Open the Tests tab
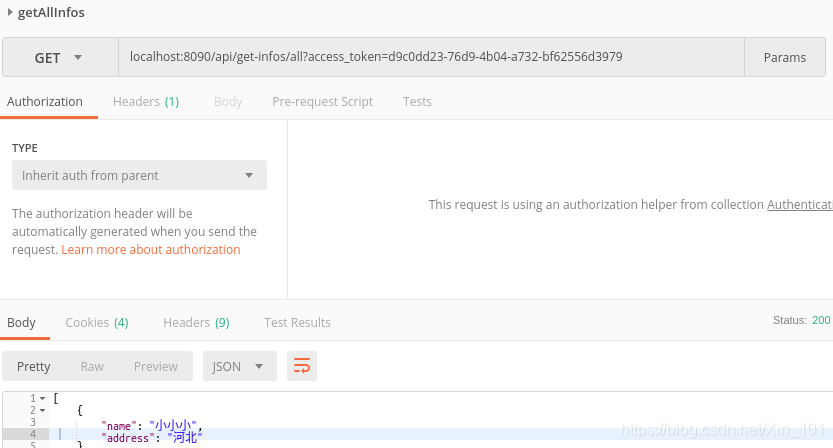Screen dimensions: 833x448 pyautogui.click(x=417, y=102)
